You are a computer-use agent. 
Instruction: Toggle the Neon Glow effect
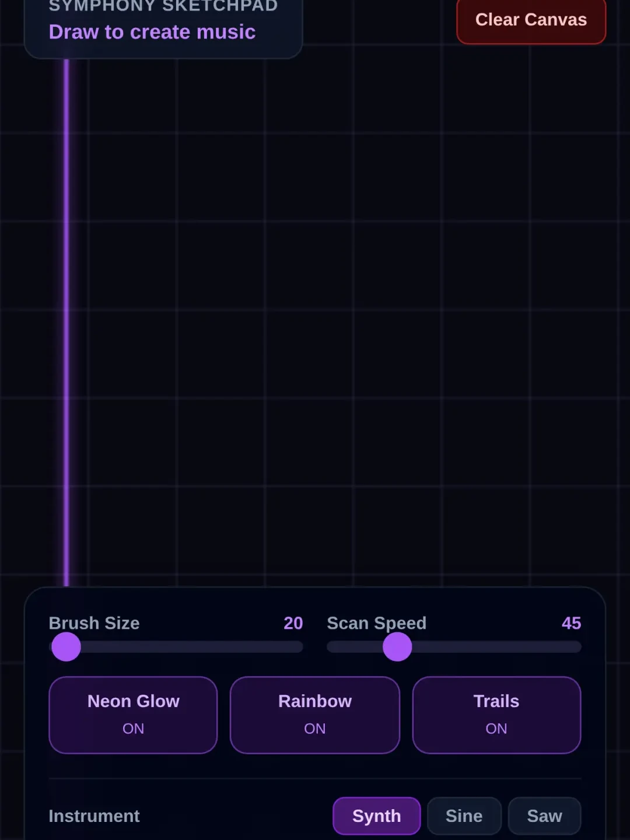tap(133, 715)
